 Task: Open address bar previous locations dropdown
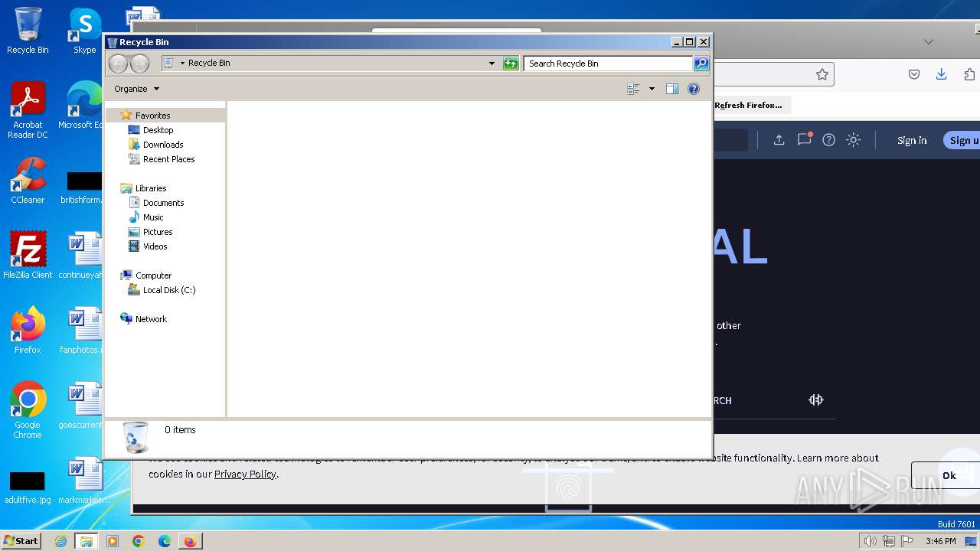pos(492,64)
